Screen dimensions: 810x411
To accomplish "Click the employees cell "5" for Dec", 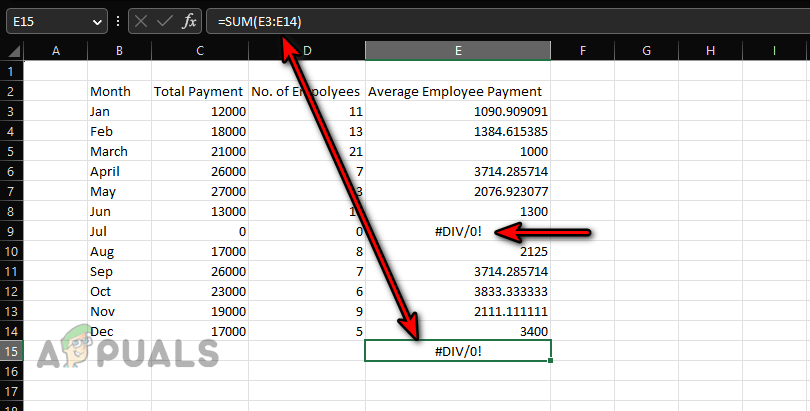I will (307, 331).
